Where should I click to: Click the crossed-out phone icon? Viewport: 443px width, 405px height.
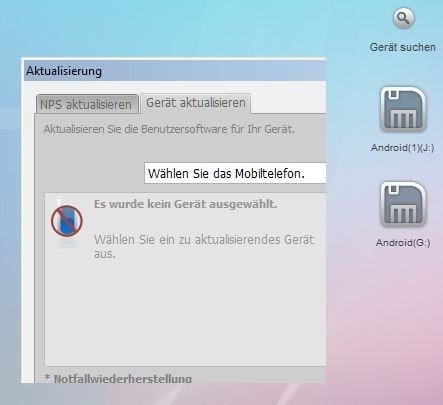pos(66,221)
